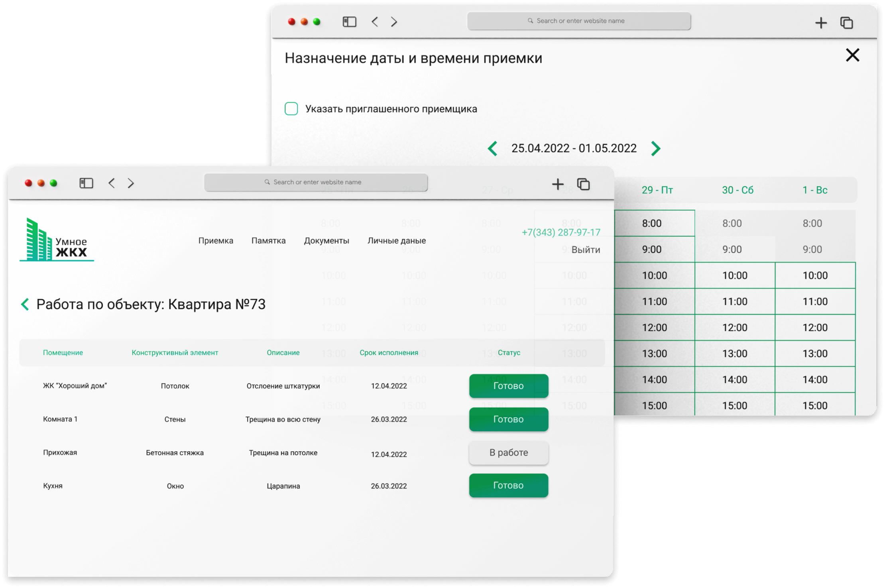This screenshot has width=885, height=588.
Task: Enable Указать приглашенного приемщика checkbox
Action: pyautogui.click(x=291, y=109)
